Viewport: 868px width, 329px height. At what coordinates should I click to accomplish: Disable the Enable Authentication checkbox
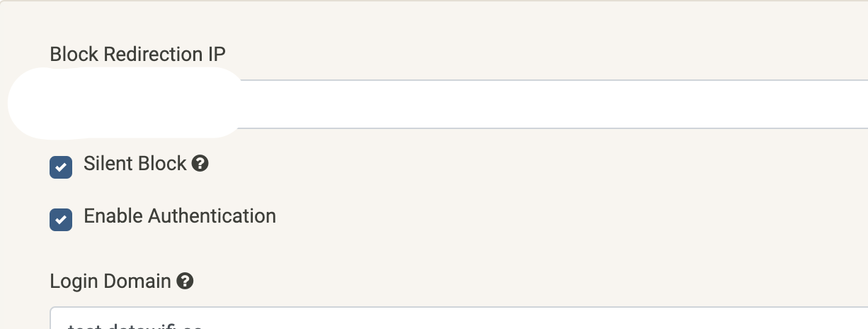point(61,220)
